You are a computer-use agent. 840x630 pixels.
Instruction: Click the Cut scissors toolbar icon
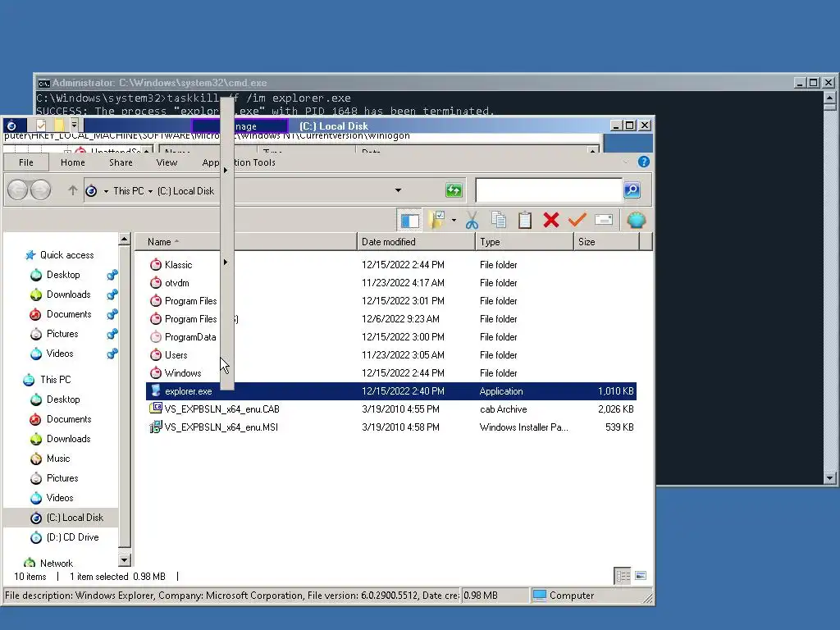coord(472,220)
